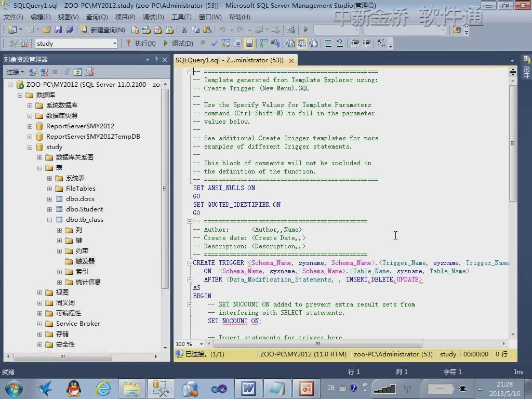Select the dbo.docs table
This screenshot has width=532, height=399.
click(80, 199)
